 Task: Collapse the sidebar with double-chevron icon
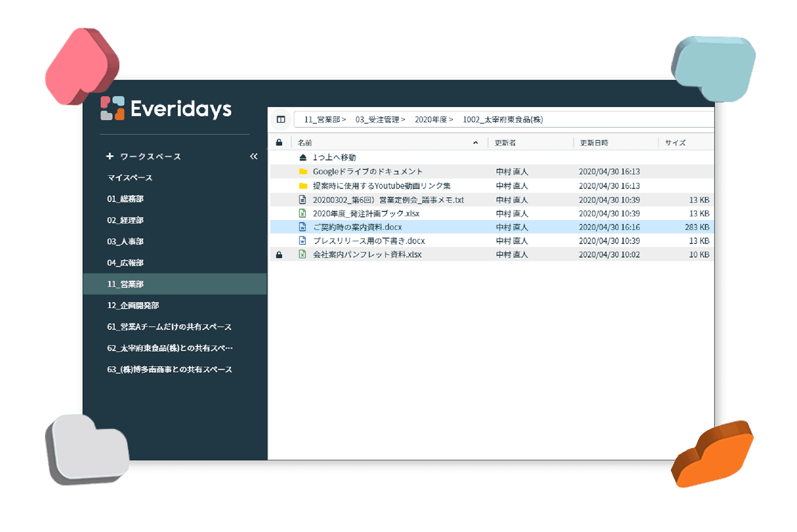253,156
